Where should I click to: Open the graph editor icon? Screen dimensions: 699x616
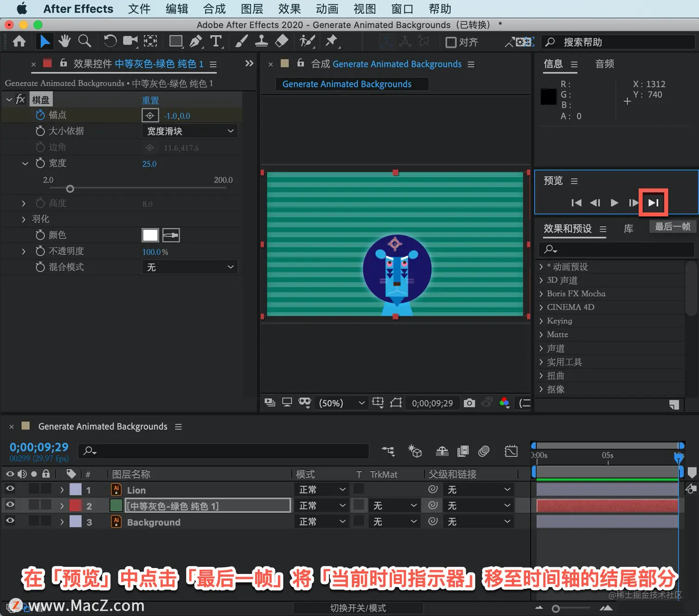pyautogui.click(x=511, y=451)
